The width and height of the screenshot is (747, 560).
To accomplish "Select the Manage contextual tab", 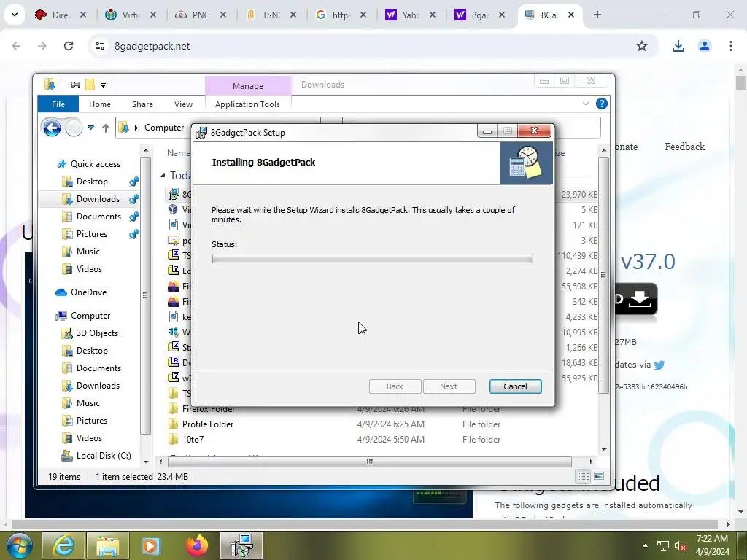I will tap(248, 86).
